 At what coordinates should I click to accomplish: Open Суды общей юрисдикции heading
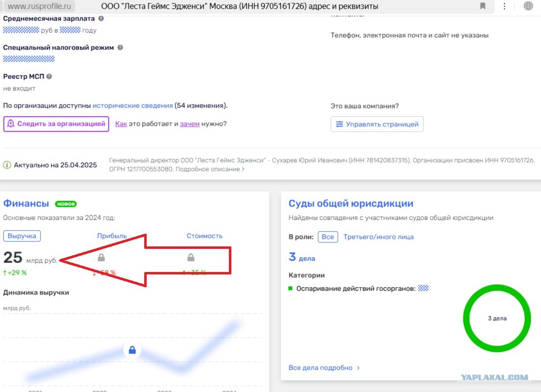coord(351,204)
